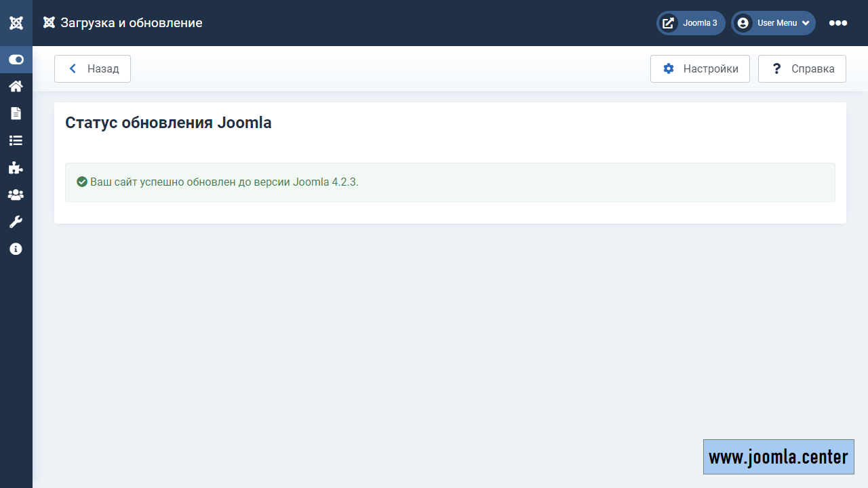This screenshot has height=488, width=868.
Task: Open the three dots more options menu
Action: [x=837, y=23]
